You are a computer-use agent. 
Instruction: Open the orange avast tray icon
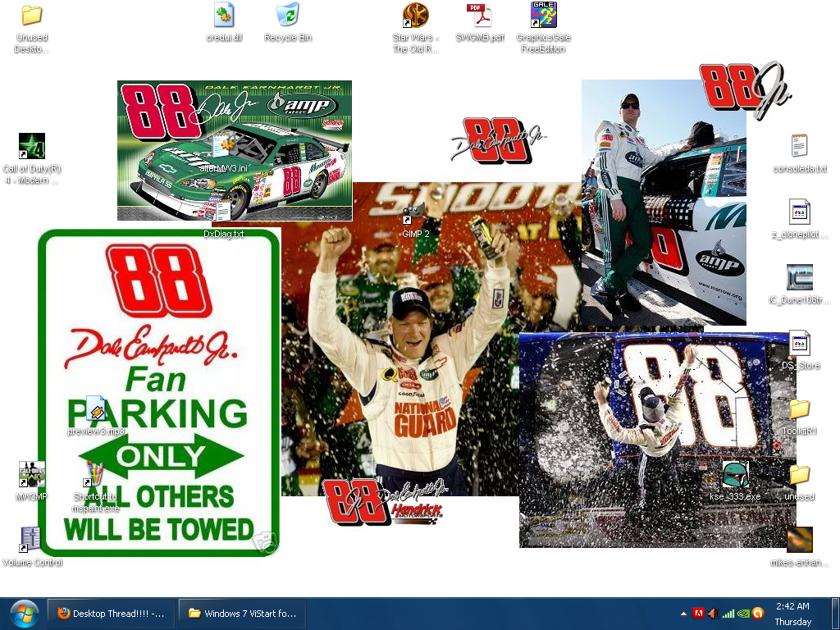click(757, 614)
